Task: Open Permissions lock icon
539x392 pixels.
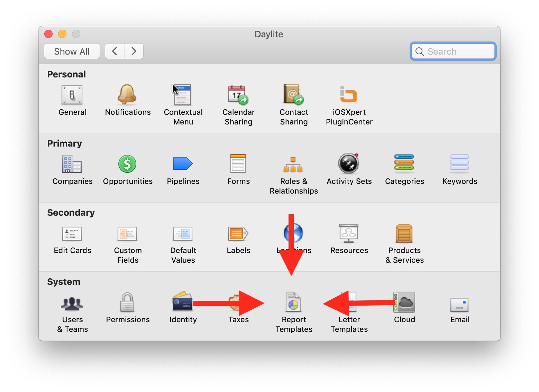Action: tap(127, 302)
